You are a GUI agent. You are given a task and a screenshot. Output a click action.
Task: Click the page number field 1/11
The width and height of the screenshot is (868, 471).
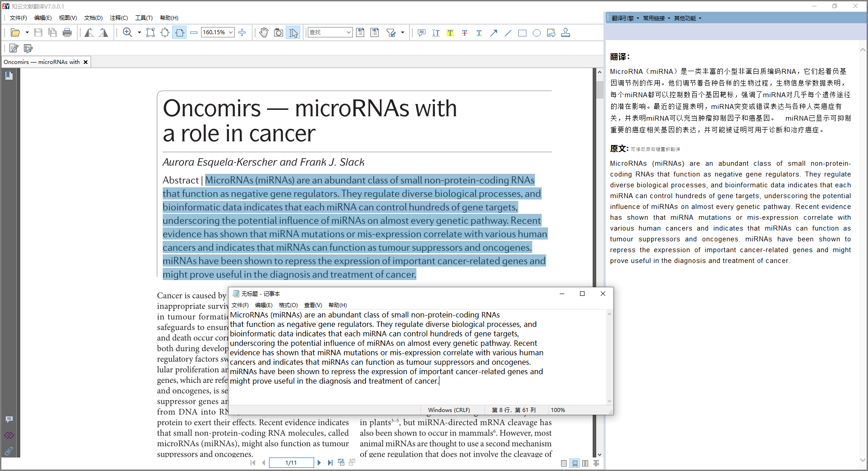(x=291, y=462)
